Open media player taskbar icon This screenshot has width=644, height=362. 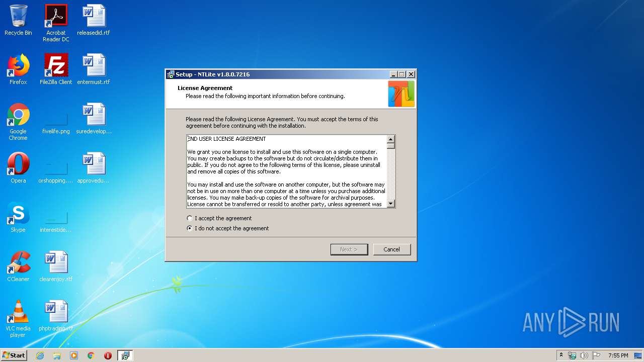74,355
